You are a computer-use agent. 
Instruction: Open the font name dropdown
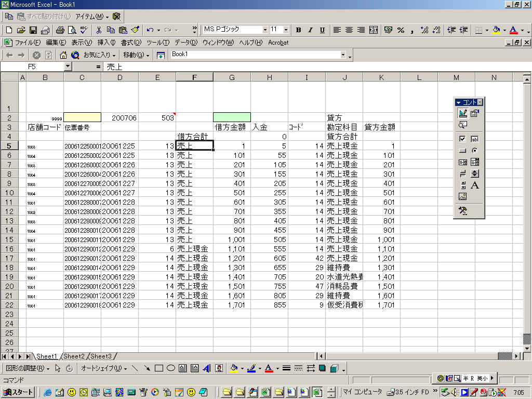tap(265, 30)
